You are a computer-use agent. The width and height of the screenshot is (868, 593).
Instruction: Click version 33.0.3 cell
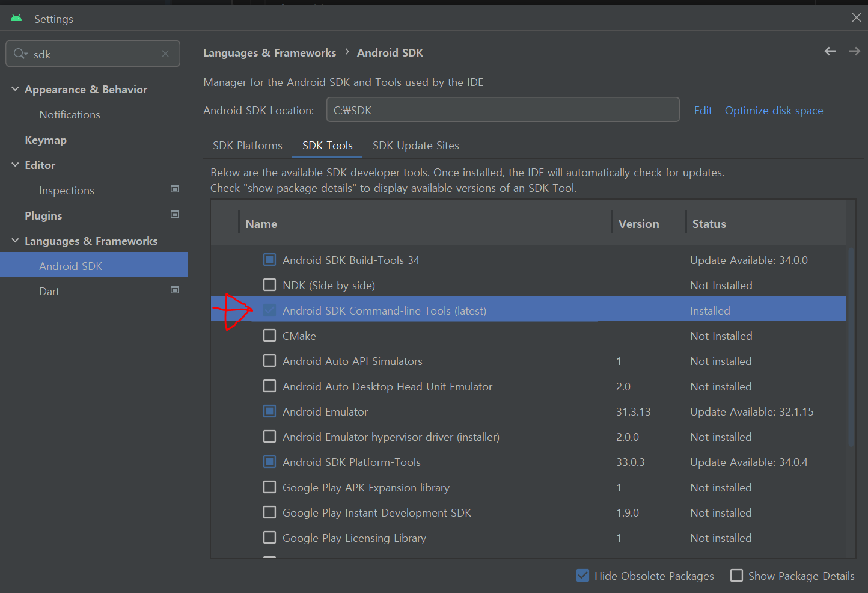coord(631,462)
